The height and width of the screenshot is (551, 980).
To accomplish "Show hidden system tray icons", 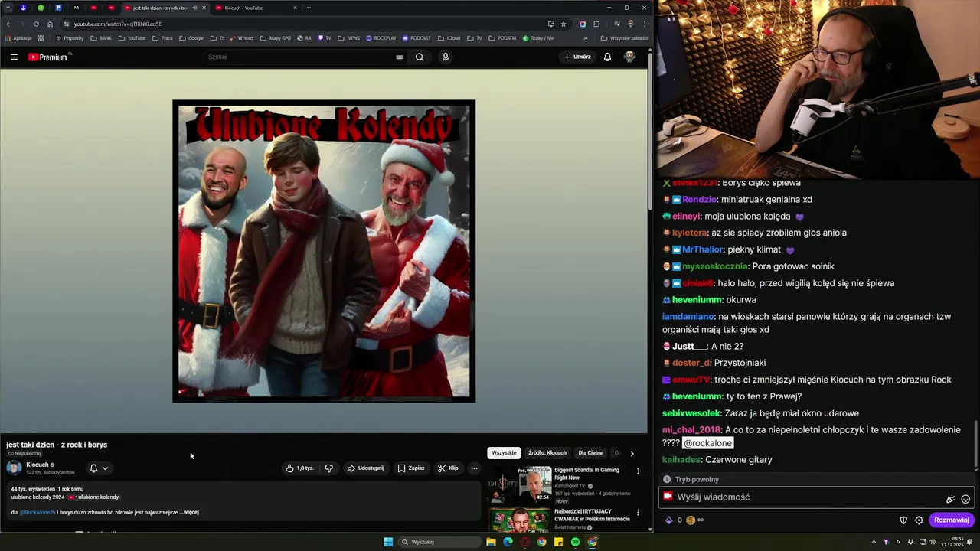I will coord(874,542).
